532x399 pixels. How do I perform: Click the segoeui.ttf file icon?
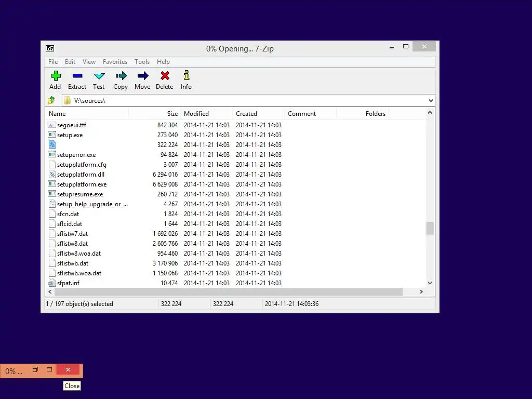point(51,125)
